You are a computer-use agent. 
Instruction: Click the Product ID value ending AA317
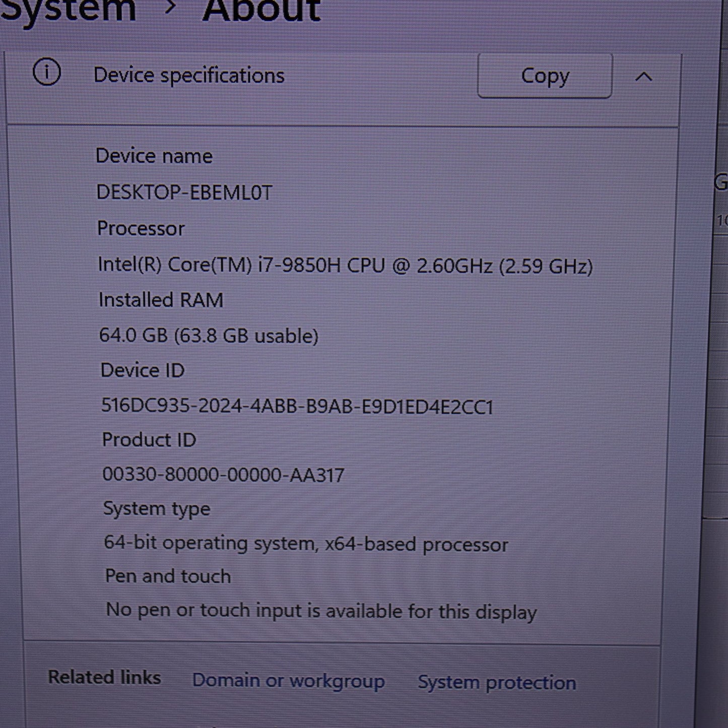coord(223,474)
